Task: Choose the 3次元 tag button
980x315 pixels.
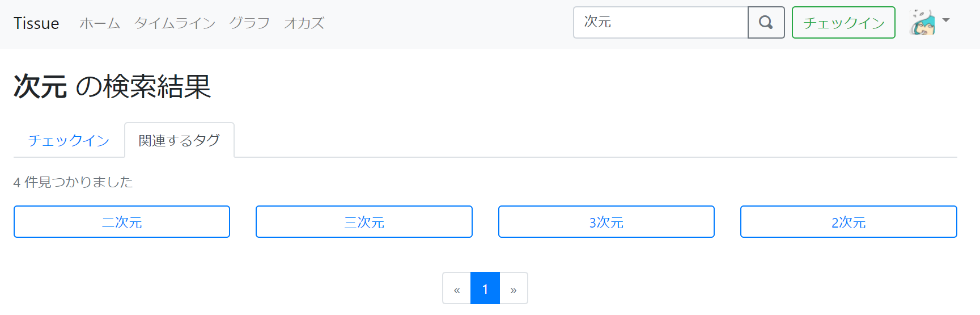Action: click(606, 222)
